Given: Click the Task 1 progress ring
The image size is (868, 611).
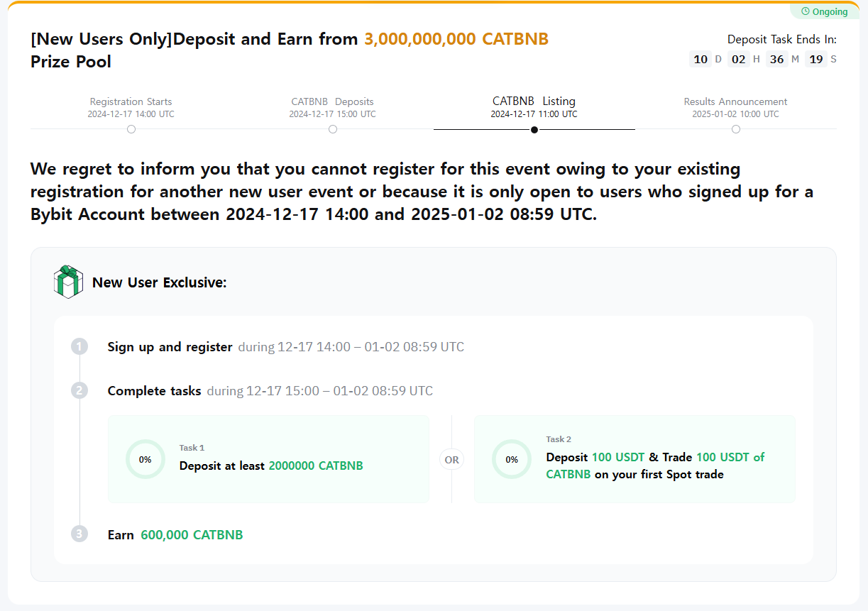Looking at the screenshot, I should [145, 459].
